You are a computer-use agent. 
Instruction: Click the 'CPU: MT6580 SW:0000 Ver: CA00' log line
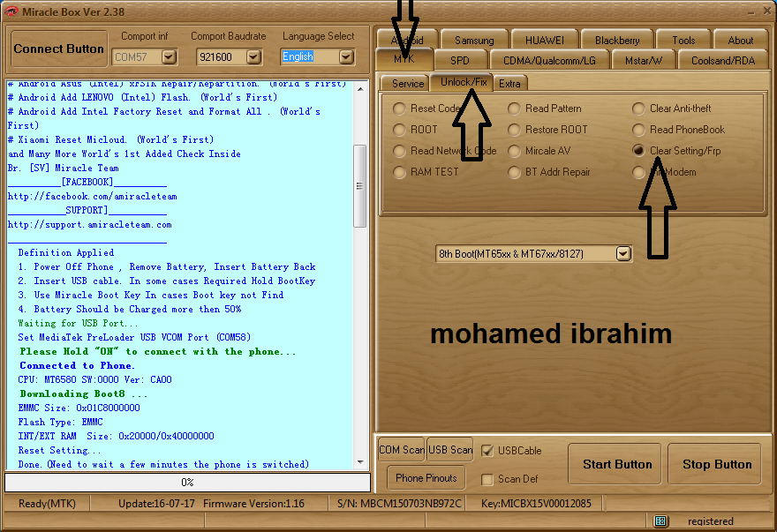(x=95, y=379)
